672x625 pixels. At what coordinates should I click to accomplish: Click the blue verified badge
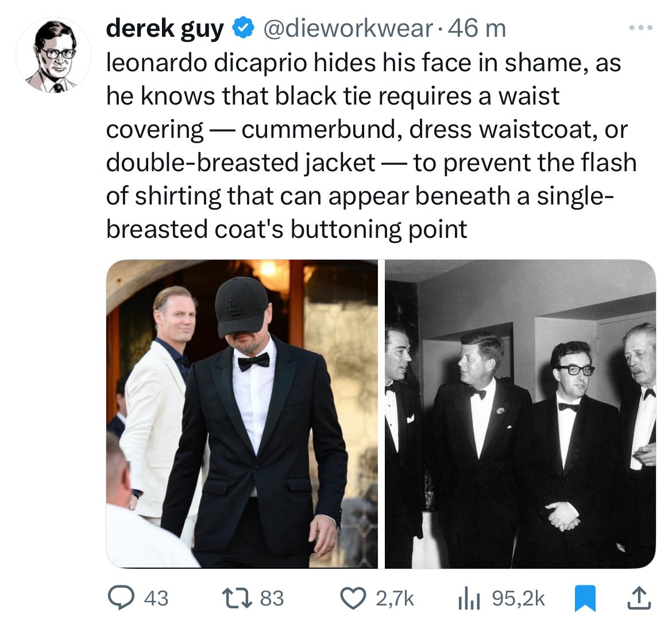[x=243, y=28]
